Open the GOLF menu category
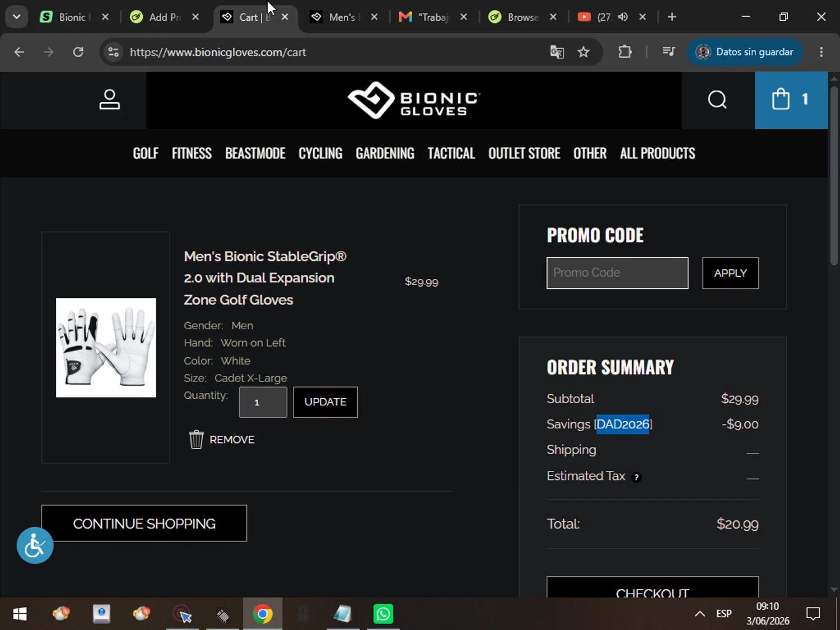Image resolution: width=840 pixels, height=630 pixels. [146, 153]
